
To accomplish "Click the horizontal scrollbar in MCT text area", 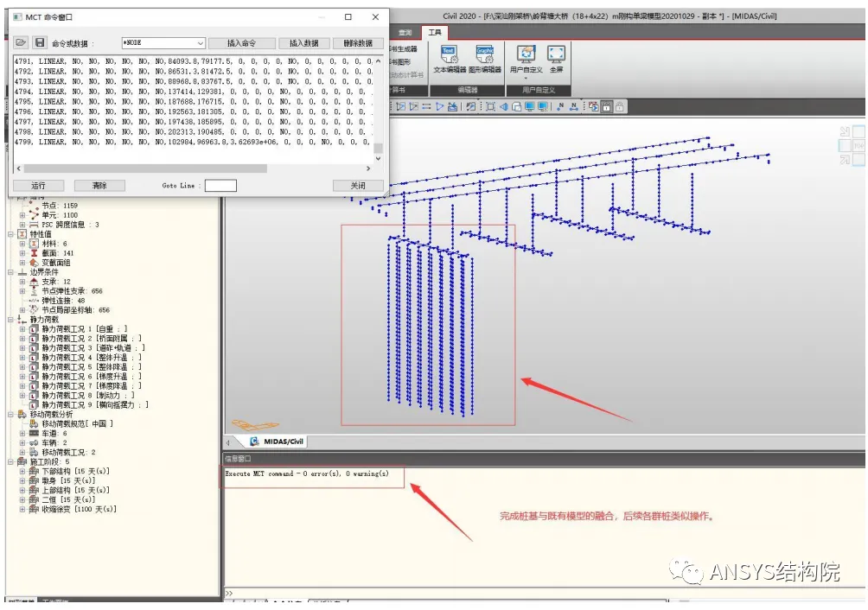I will [x=145, y=168].
